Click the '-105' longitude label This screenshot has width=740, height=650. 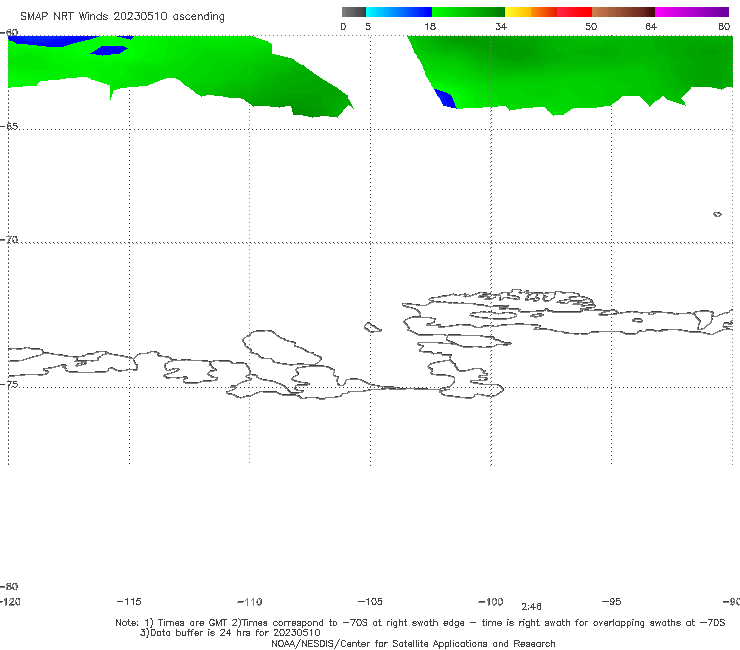point(370,602)
